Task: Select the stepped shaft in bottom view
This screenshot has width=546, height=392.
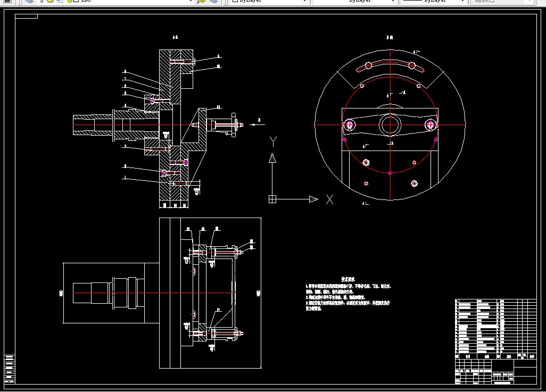Action: pos(109,293)
